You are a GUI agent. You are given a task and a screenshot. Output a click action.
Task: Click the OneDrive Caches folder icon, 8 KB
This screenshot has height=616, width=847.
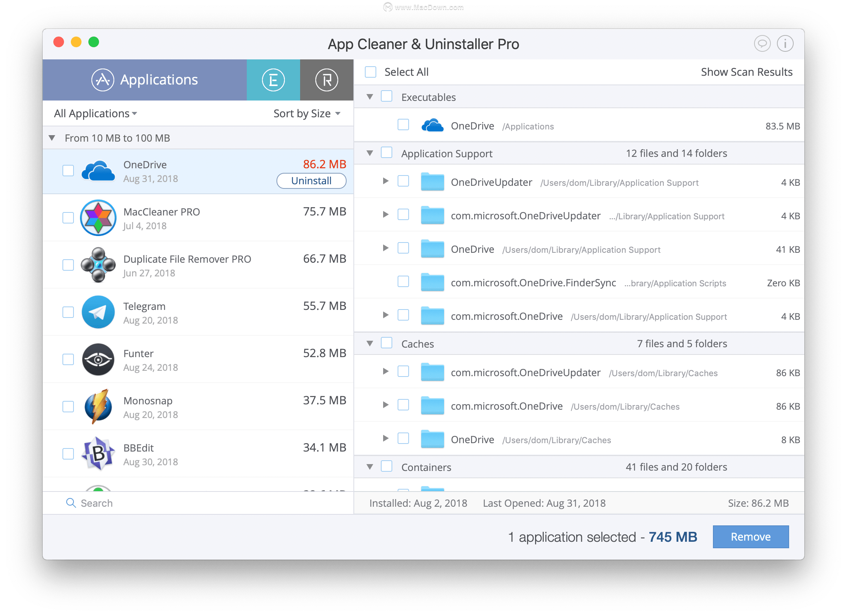click(432, 439)
